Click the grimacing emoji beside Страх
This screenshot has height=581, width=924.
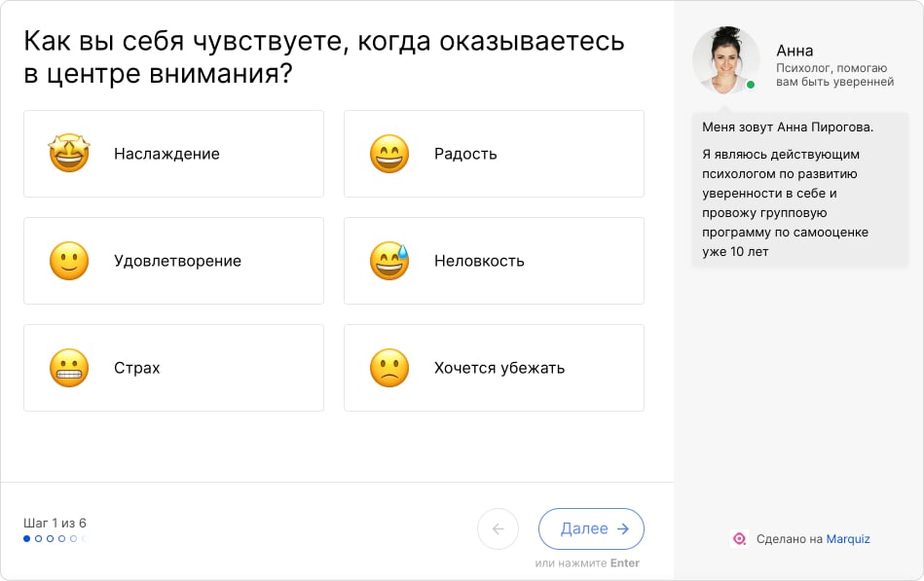(68, 368)
